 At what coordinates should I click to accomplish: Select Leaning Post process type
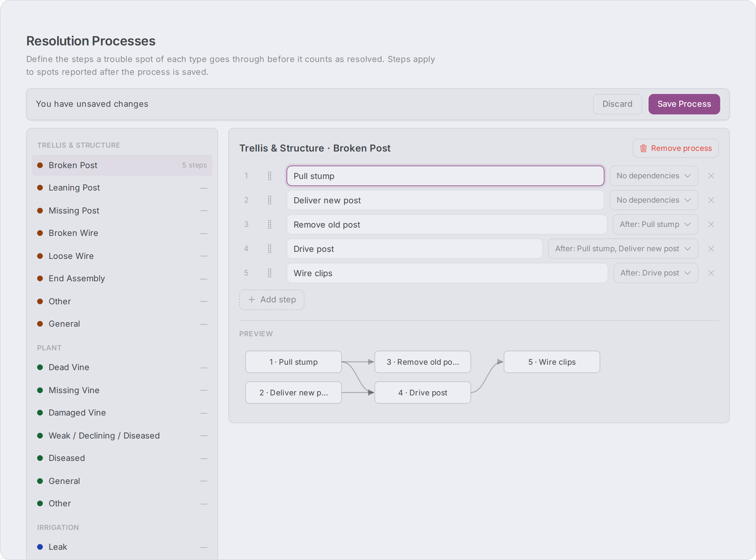(122, 188)
